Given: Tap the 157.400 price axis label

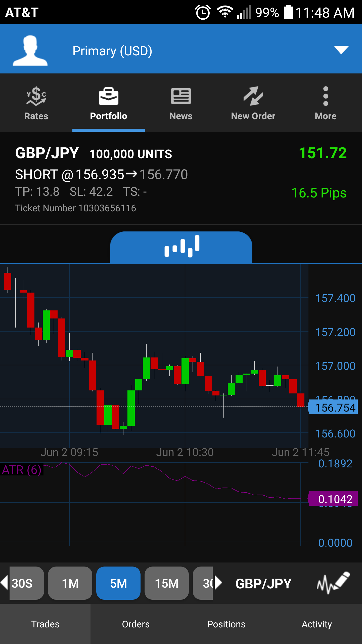Looking at the screenshot, I should click(335, 298).
